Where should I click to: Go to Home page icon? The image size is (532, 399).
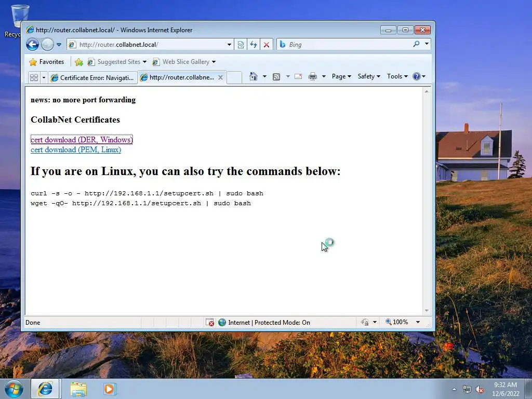click(x=254, y=76)
